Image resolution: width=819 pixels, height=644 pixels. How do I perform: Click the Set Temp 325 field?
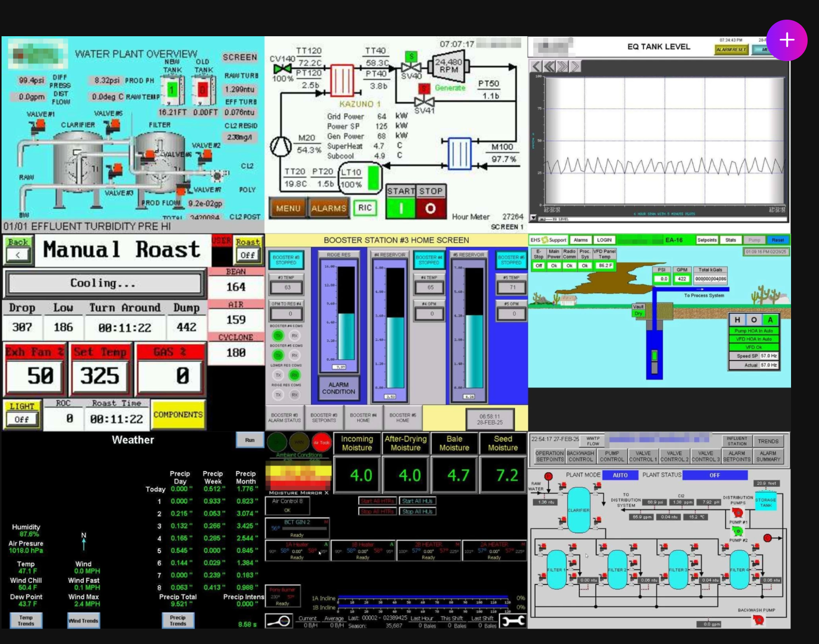click(x=100, y=376)
